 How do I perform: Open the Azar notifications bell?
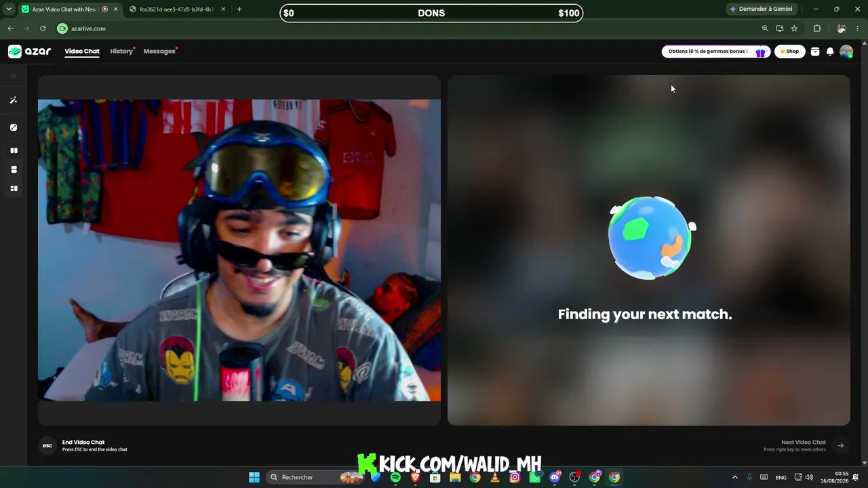pos(830,52)
